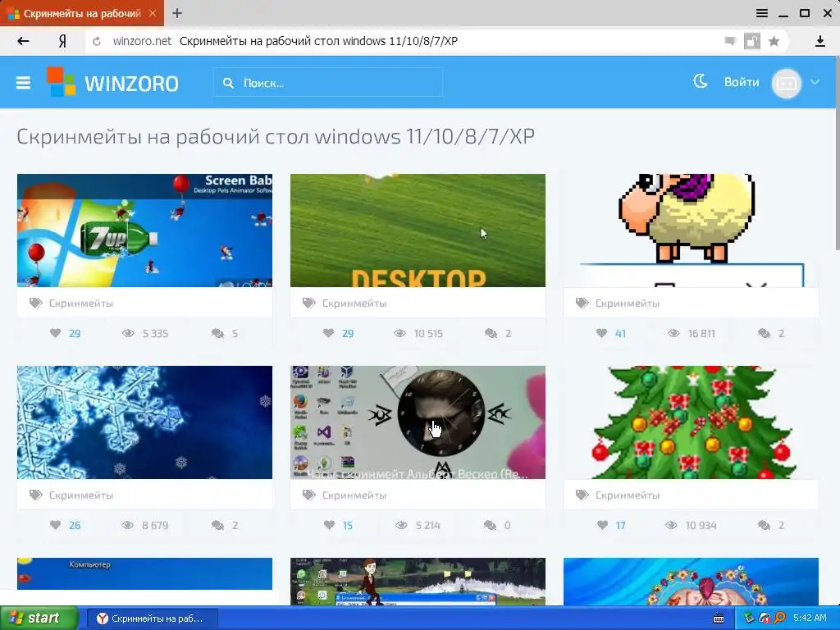Click the protect lock icon in address bar
Viewport: 840px width, 630px height.
tap(752, 41)
